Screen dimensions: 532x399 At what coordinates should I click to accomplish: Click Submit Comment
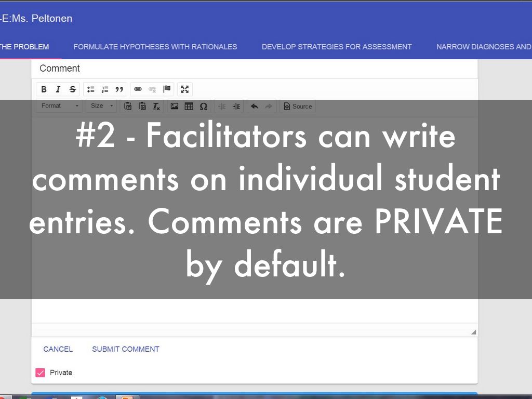click(x=126, y=349)
